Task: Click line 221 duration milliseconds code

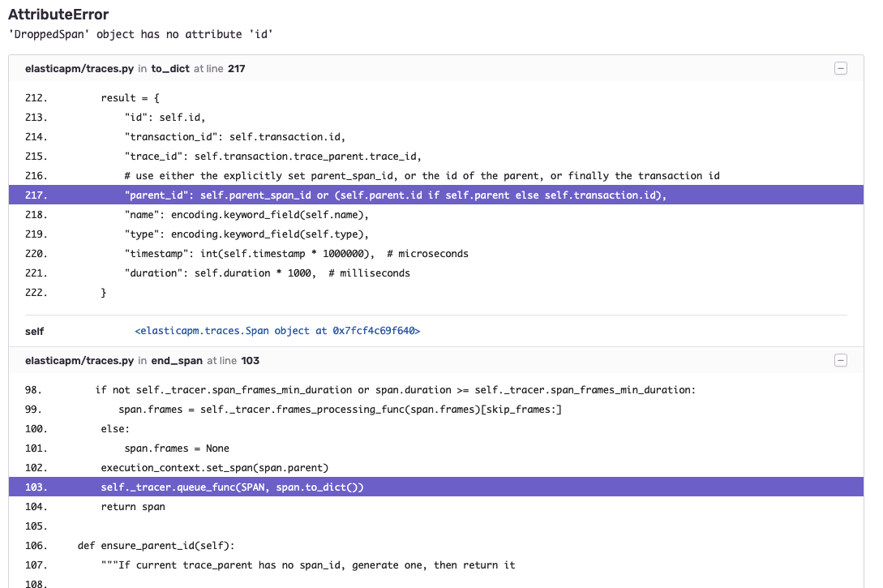Action: click(267, 273)
